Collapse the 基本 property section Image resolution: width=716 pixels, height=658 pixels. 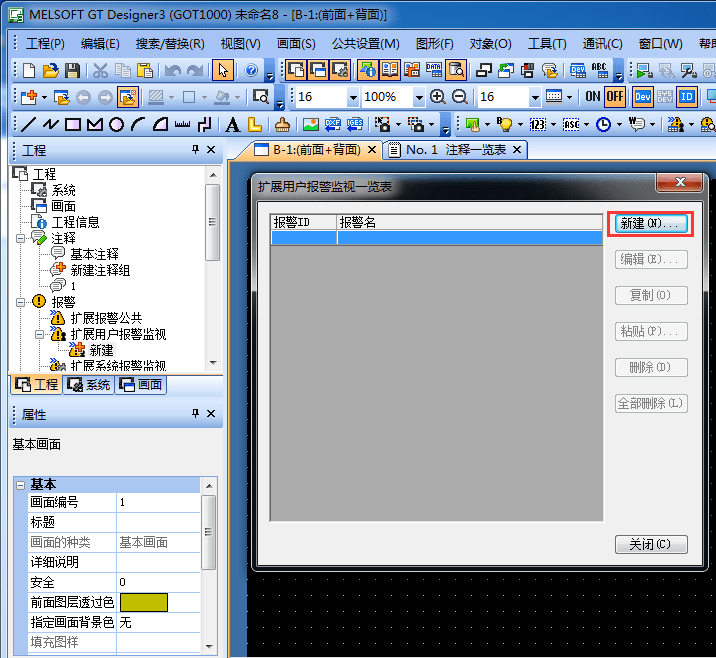coord(20,484)
